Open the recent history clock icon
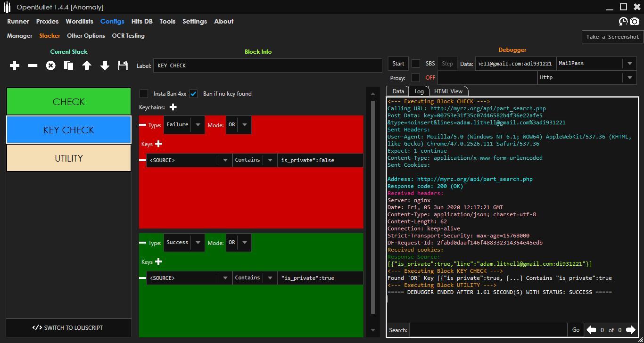This screenshot has width=644, height=343. [623, 21]
